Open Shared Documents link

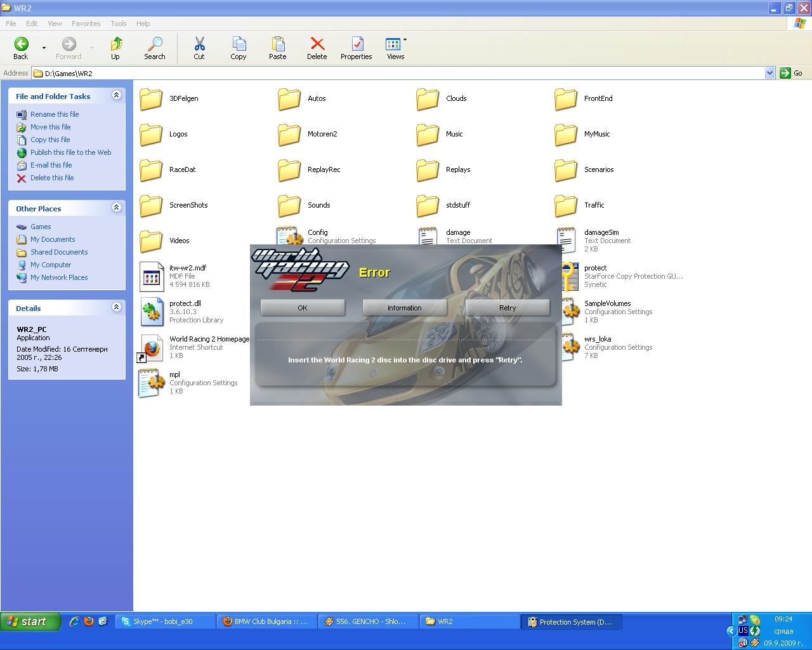pos(59,252)
